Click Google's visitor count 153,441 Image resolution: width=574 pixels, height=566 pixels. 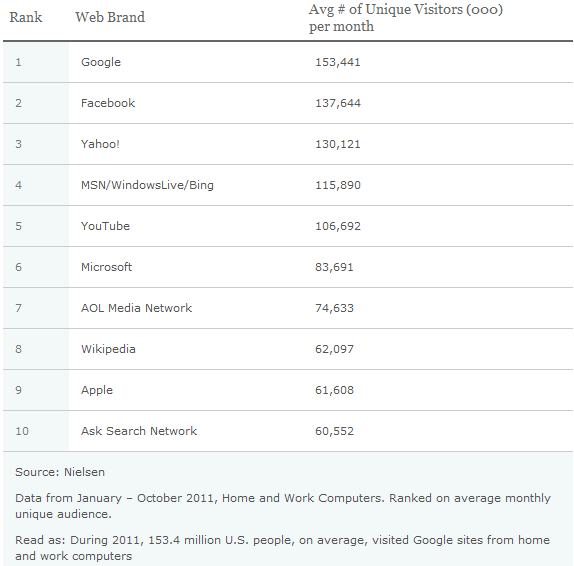click(x=338, y=62)
